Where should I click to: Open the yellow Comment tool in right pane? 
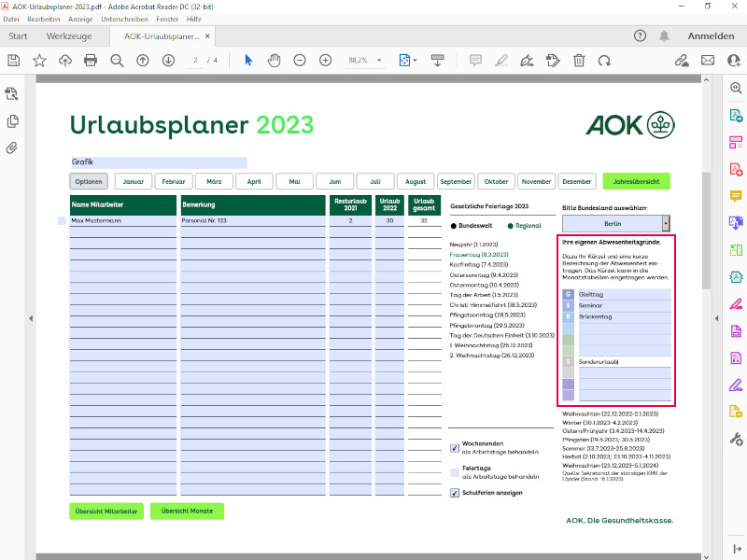point(736,196)
